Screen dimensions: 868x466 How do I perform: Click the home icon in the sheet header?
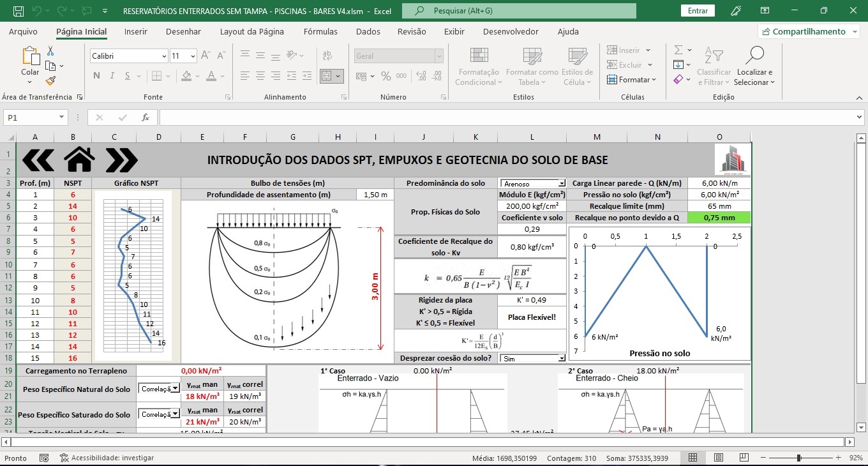(x=80, y=160)
